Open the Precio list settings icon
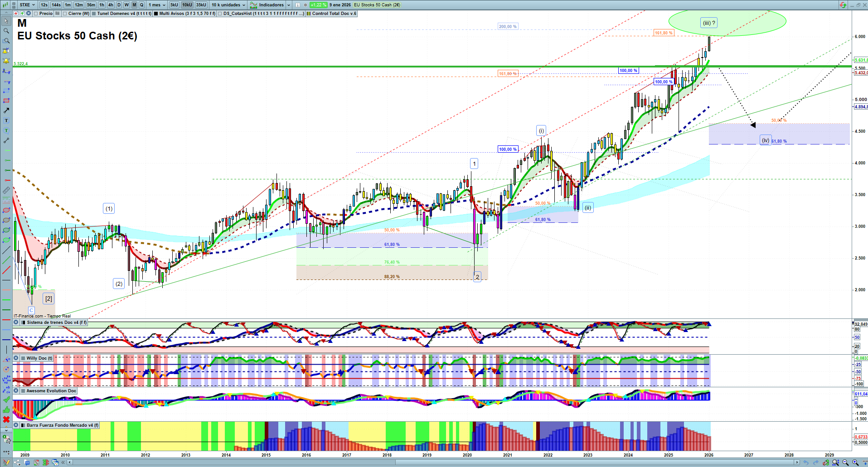This screenshot has height=467, width=868. coord(58,14)
